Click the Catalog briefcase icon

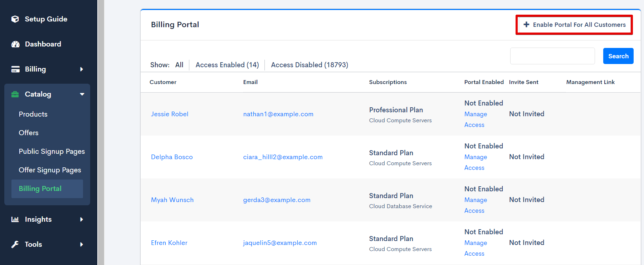click(x=15, y=94)
